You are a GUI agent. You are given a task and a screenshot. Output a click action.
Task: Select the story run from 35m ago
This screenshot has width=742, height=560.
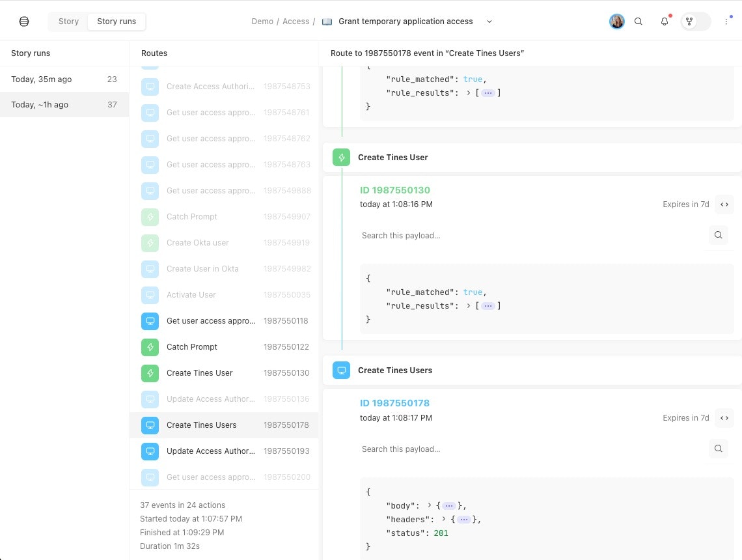(64, 79)
